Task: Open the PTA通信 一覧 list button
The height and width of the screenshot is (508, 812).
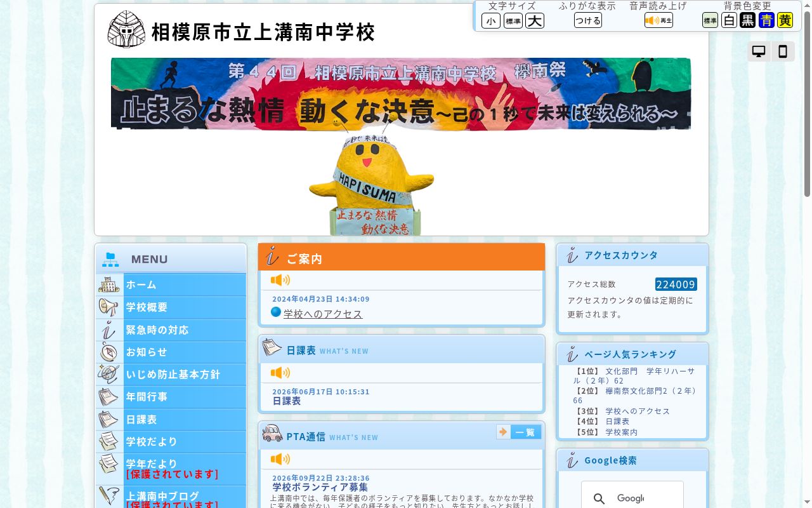Action: [x=519, y=432]
